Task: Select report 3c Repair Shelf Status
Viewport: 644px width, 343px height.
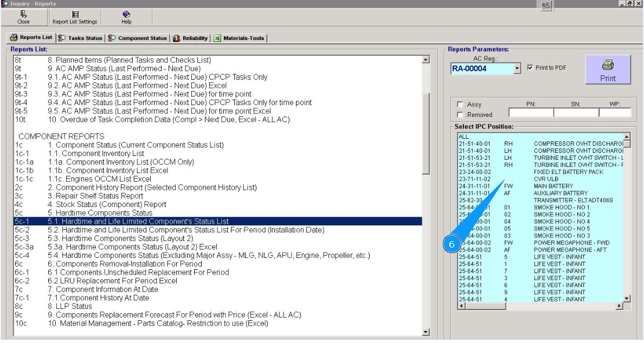Action: pos(218,196)
